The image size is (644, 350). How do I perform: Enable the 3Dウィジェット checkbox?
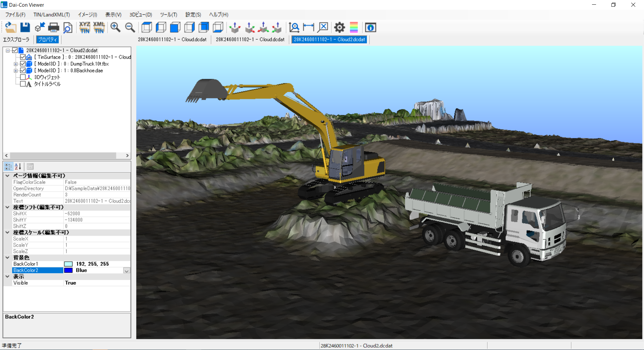click(23, 77)
